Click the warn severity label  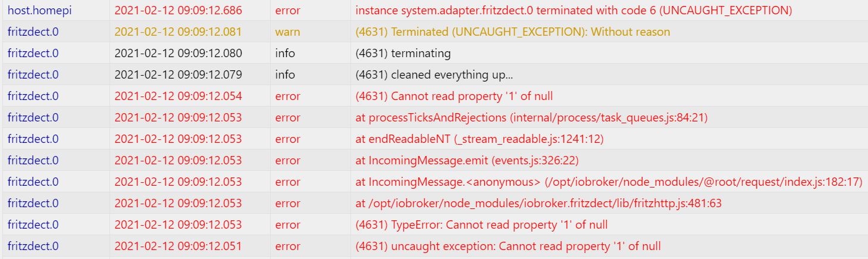pyautogui.click(x=287, y=32)
